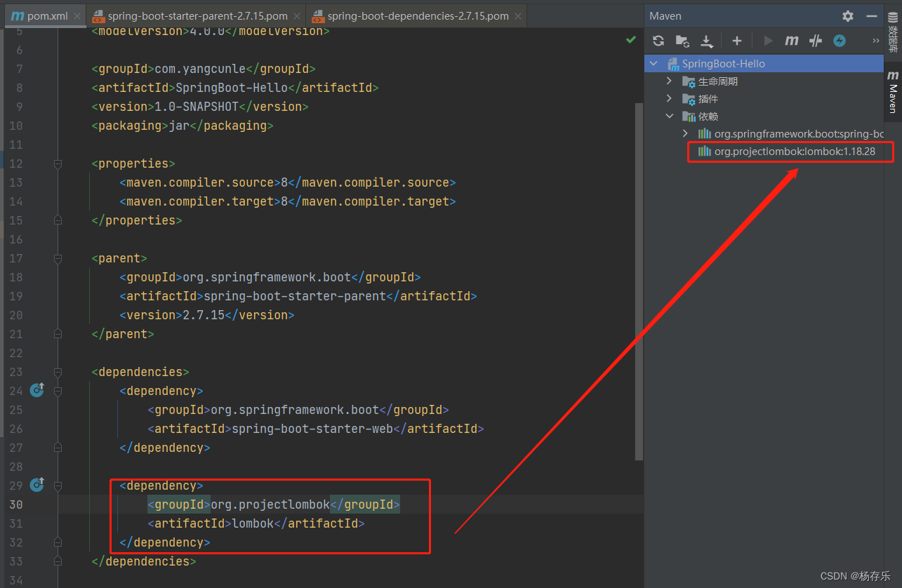This screenshot has height=588, width=902.
Task: Click the editor vertical scrollbar
Action: click(639, 281)
